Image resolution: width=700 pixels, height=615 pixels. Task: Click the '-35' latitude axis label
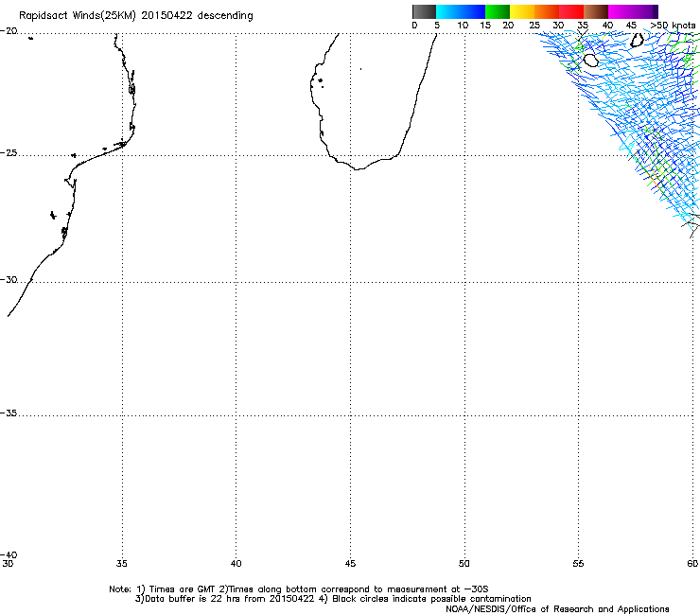(9, 413)
